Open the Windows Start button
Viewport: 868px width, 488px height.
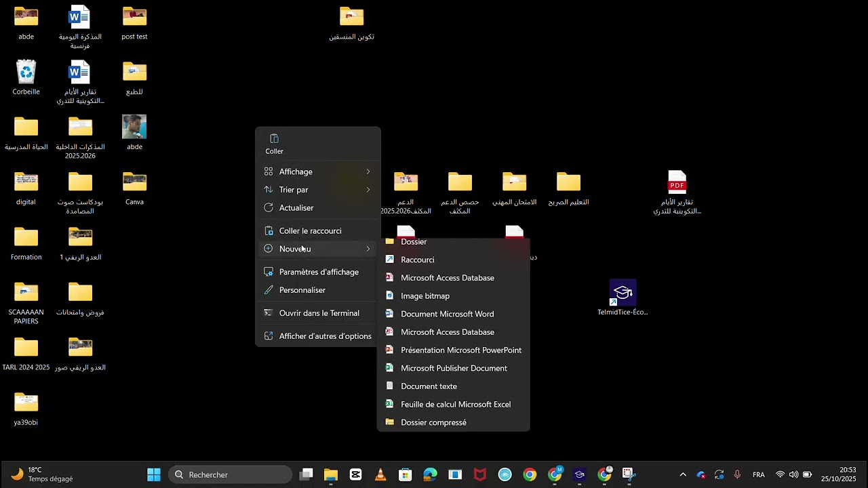(x=154, y=474)
